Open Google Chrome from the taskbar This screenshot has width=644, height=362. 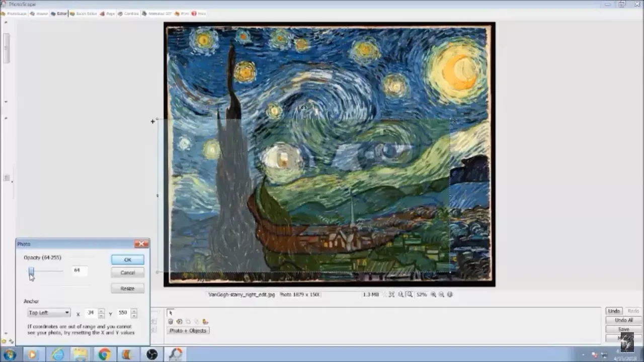tap(104, 354)
